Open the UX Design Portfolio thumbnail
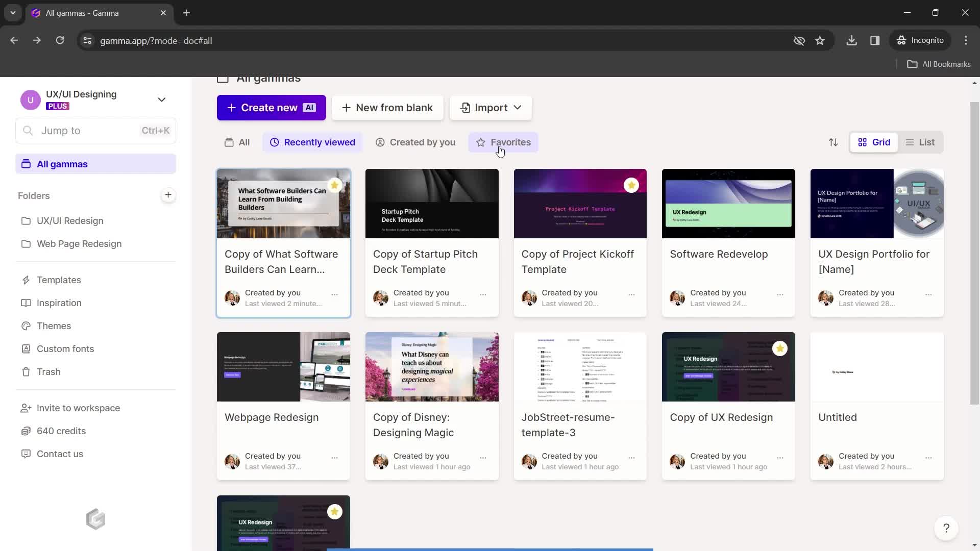980x551 pixels. pos(877,204)
